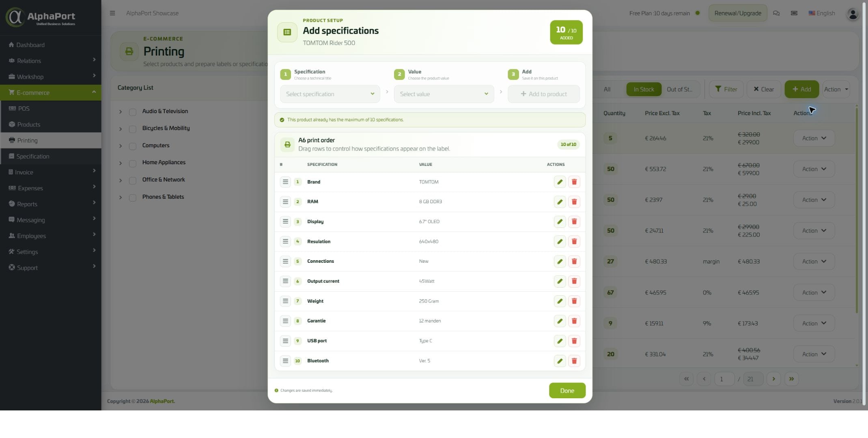Edit the Weight specification
The width and height of the screenshot is (868, 438).
point(560,301)
